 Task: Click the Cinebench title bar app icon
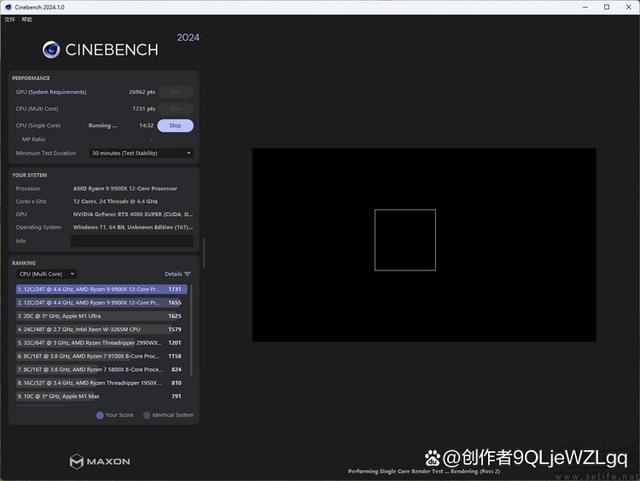(x=8, y=7)
